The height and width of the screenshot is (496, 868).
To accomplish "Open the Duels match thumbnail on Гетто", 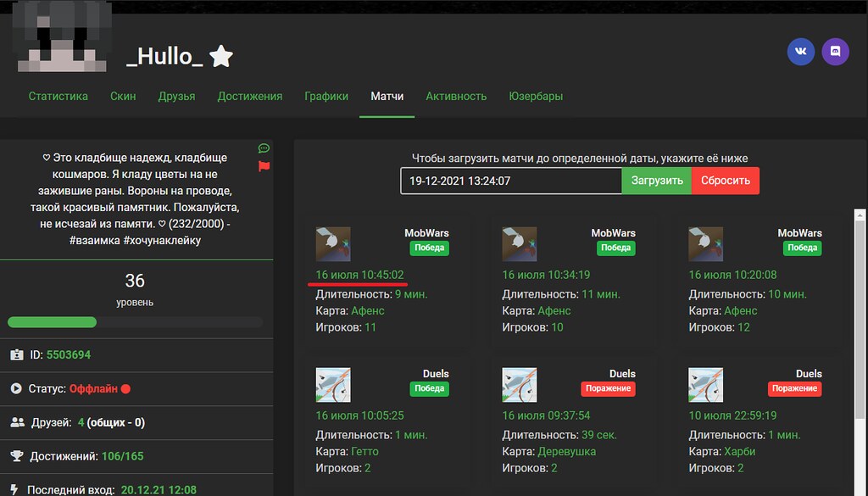I will (x=333, y=384).
